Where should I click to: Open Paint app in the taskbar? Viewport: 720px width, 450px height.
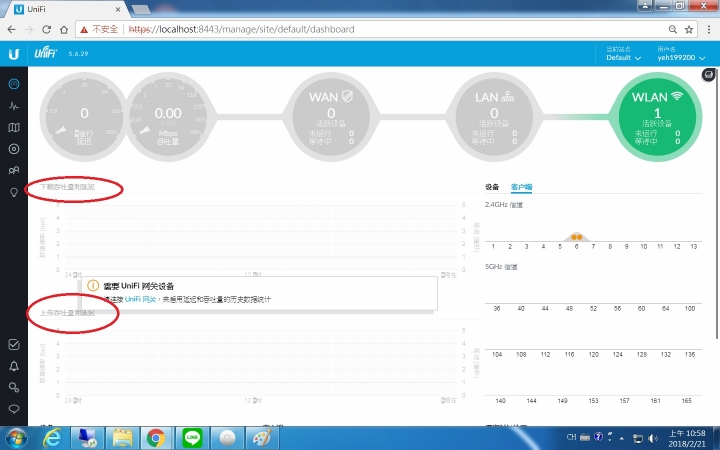[x=263, y=438]
